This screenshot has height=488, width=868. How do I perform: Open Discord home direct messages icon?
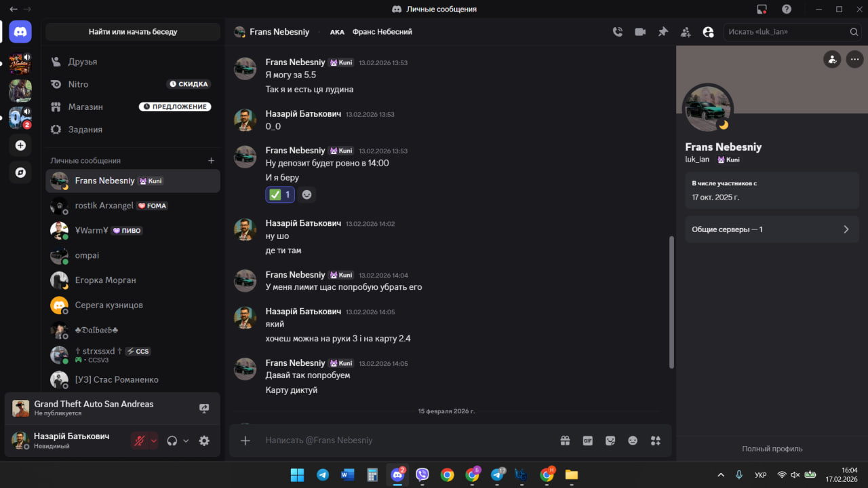(20, 32)
